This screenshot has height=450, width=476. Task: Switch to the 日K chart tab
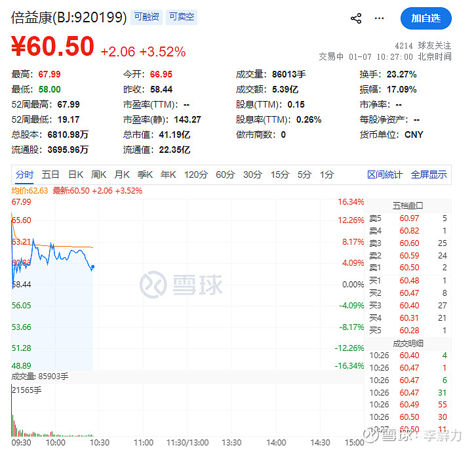[x=75, y=174]
